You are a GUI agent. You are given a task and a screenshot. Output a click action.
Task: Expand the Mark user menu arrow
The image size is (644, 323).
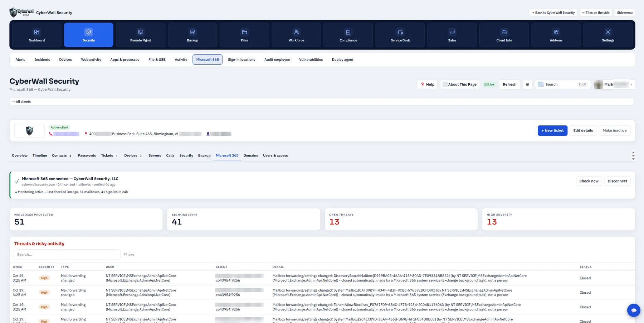tap(631, 85)
